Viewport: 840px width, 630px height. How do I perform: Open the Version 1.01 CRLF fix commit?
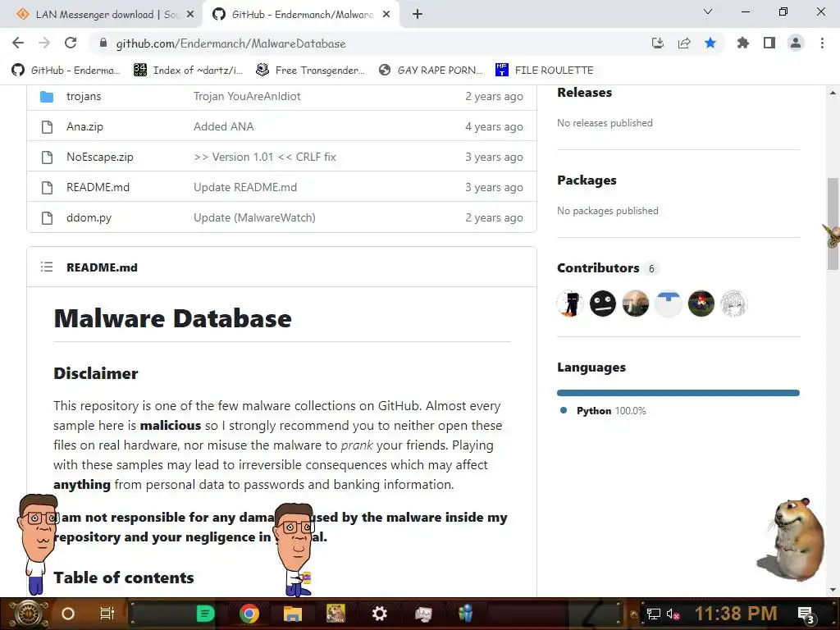(265, 157)
